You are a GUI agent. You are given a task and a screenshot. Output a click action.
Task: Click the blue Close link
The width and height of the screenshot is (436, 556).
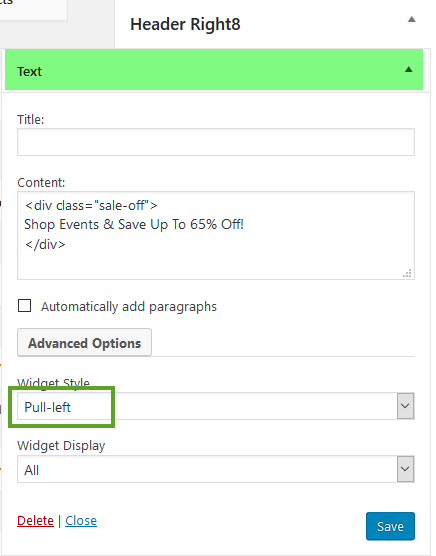[81, 521]
